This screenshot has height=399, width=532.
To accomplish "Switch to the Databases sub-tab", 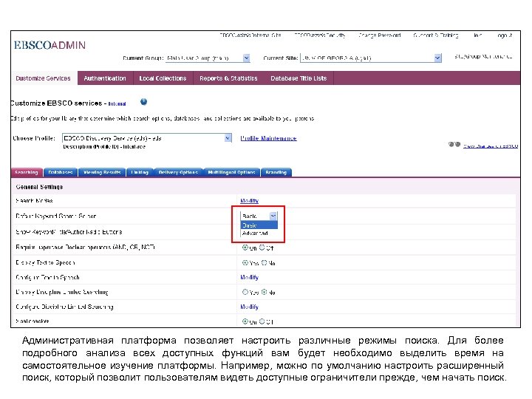I will pos(61,172).
